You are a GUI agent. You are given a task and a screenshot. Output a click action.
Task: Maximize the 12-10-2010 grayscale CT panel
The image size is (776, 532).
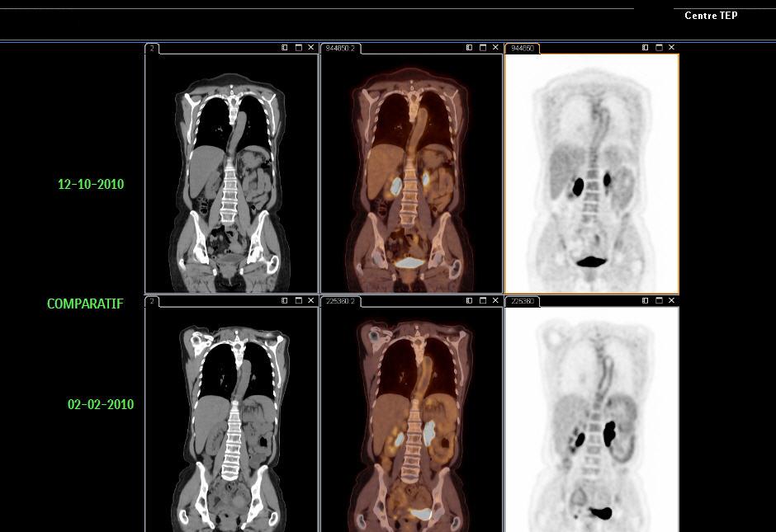click(298, 48)
